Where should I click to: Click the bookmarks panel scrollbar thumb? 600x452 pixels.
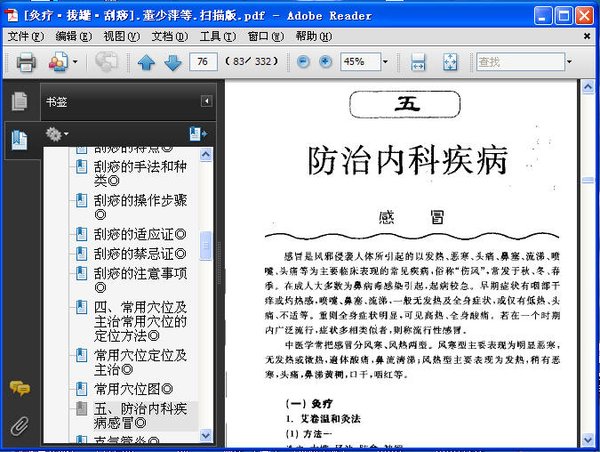tap(206, 245)
